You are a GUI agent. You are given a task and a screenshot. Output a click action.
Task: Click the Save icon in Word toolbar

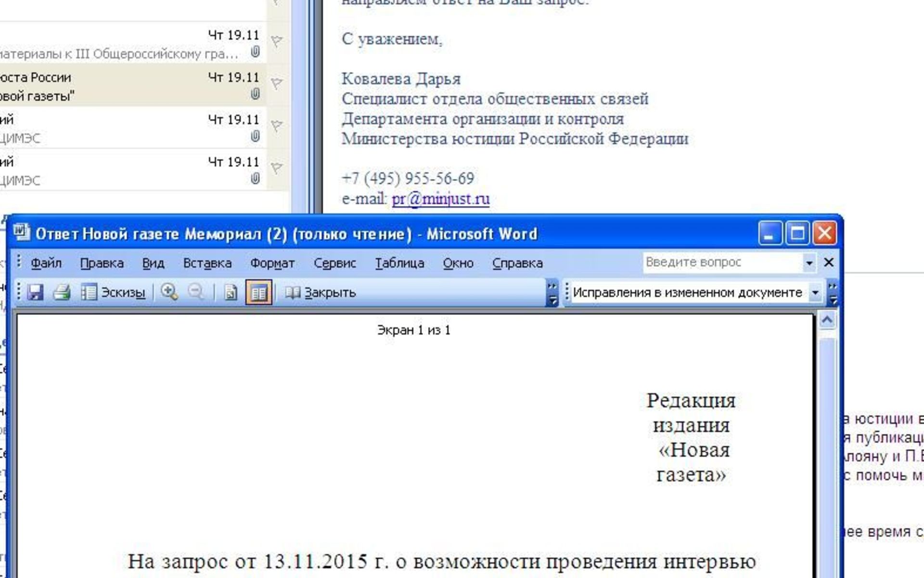point(35,292)
